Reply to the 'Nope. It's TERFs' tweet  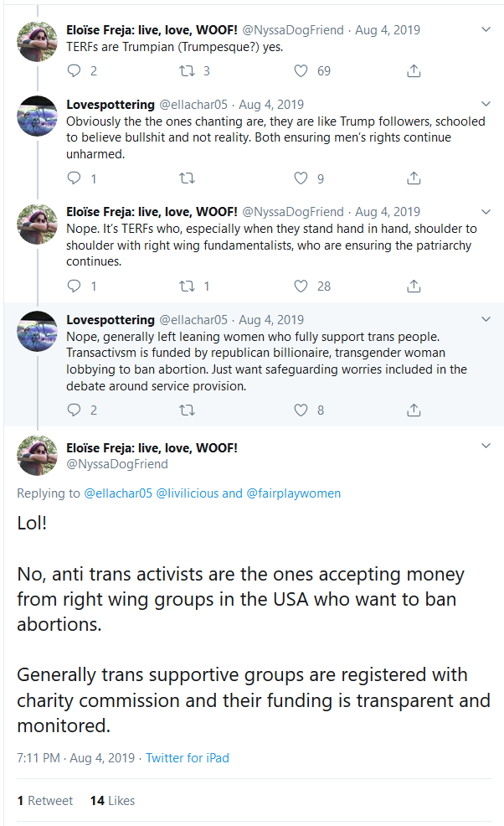[x=74, y=287]
